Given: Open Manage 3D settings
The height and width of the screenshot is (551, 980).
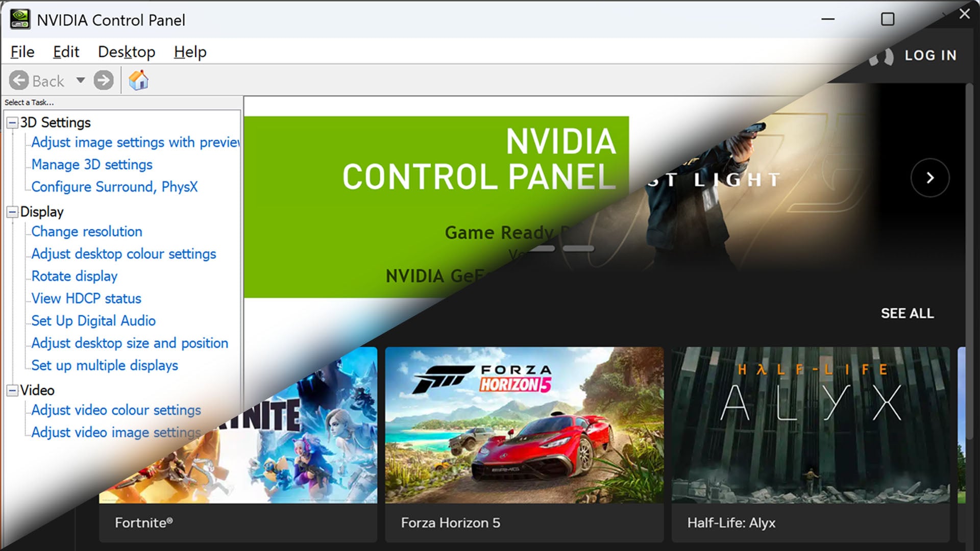Looking at the screenshot, I should [x=92, y=165].
